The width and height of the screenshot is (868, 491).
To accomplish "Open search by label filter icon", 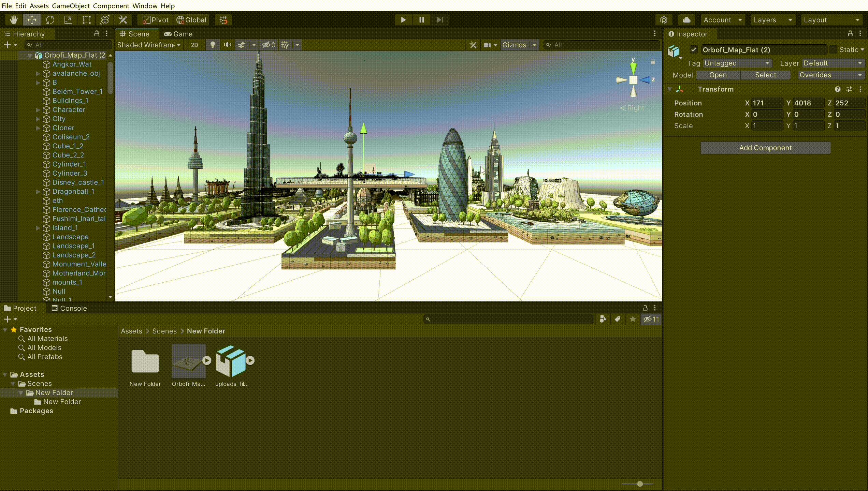I will 618,319.
